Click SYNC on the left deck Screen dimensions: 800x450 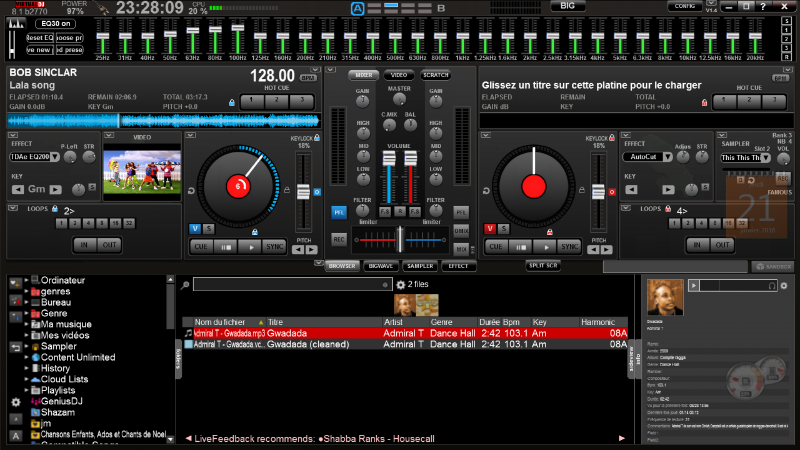click(x=274, y=247)
